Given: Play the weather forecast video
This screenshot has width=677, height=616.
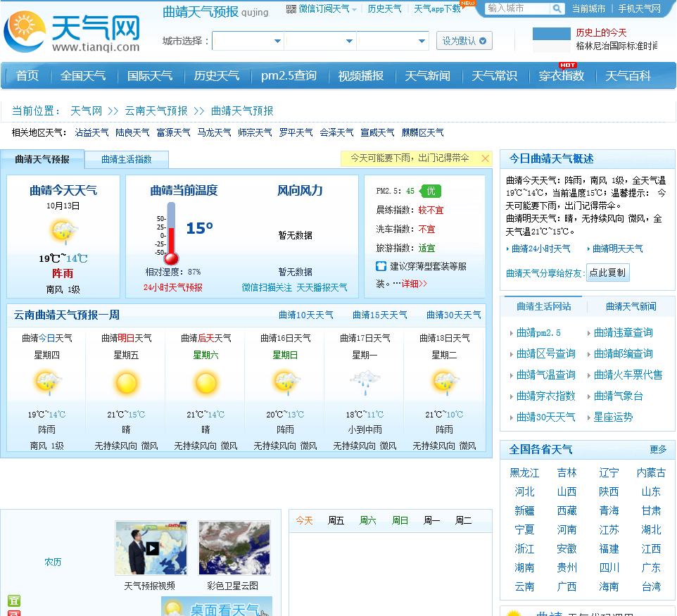Looking at the screenshot, I should (x=151, y=548).
